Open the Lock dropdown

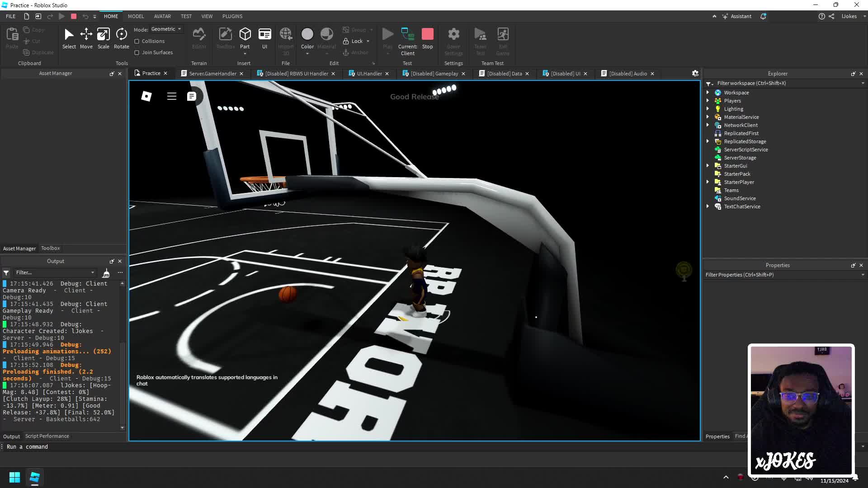(368, 41)
